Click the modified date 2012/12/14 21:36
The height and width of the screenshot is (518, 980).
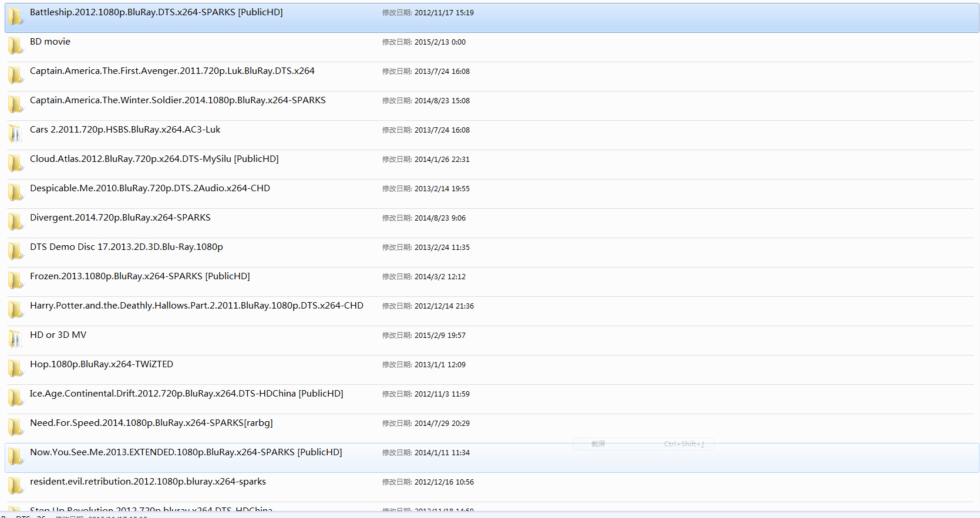pyautogui.click(x=444, y=306)
